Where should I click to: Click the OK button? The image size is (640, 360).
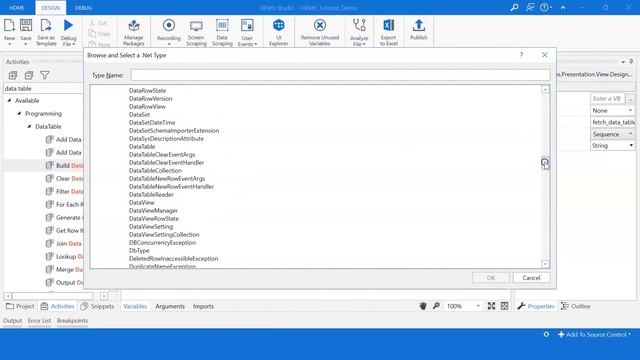491,278
